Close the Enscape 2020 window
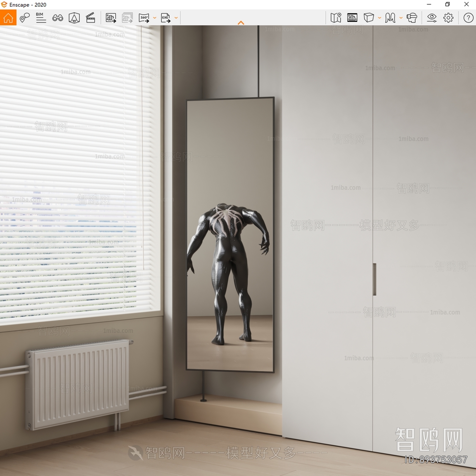This screenshot has height=476, width=476. (466, 4)
